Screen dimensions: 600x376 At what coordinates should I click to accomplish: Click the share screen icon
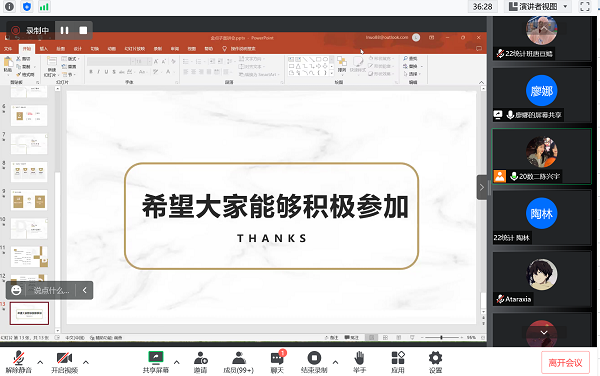156,358
